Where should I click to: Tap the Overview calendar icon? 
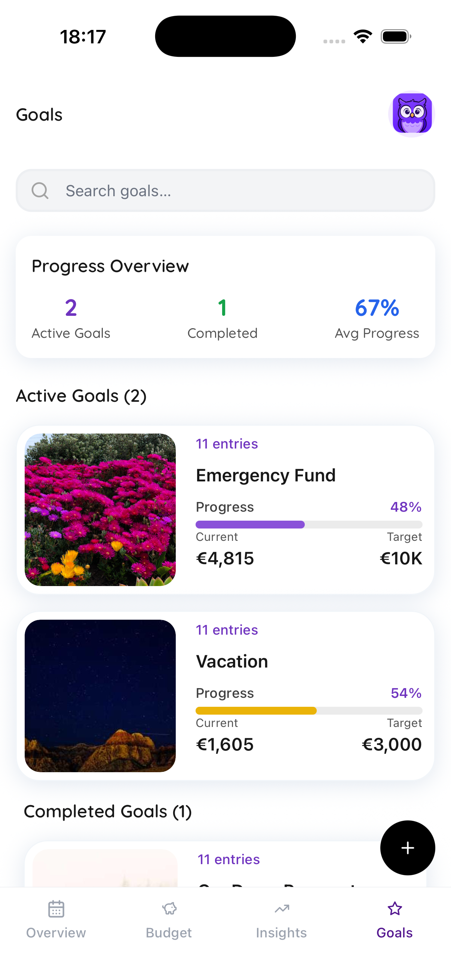click(56, 909)
